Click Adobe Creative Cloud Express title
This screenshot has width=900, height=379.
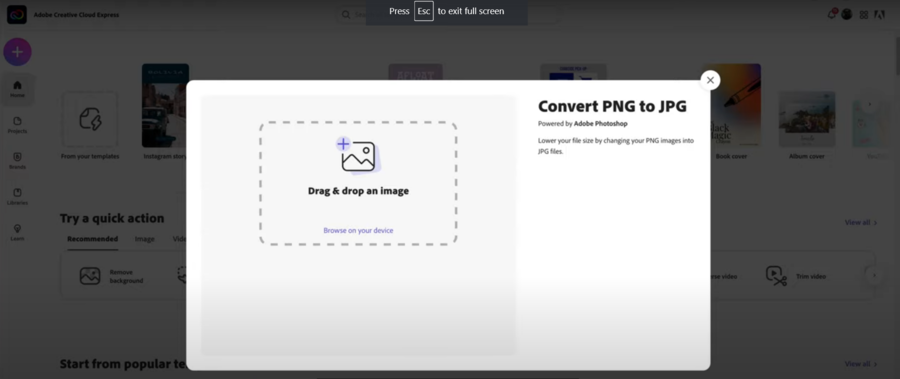76,15
